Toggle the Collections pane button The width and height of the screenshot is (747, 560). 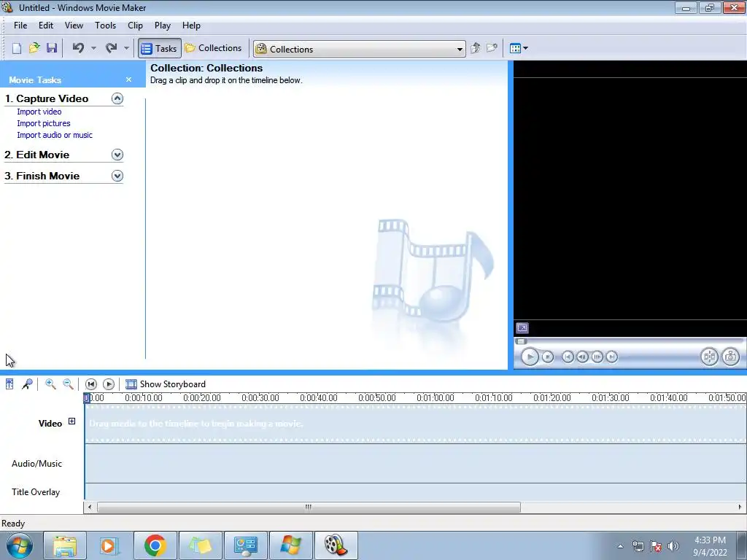[214, 48]
